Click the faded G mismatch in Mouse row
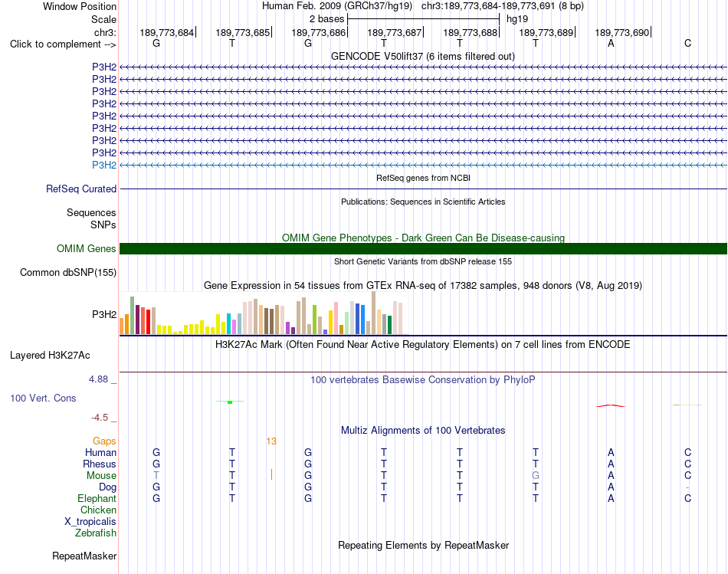Screen dimensions: 728x574 click(536, 476)
